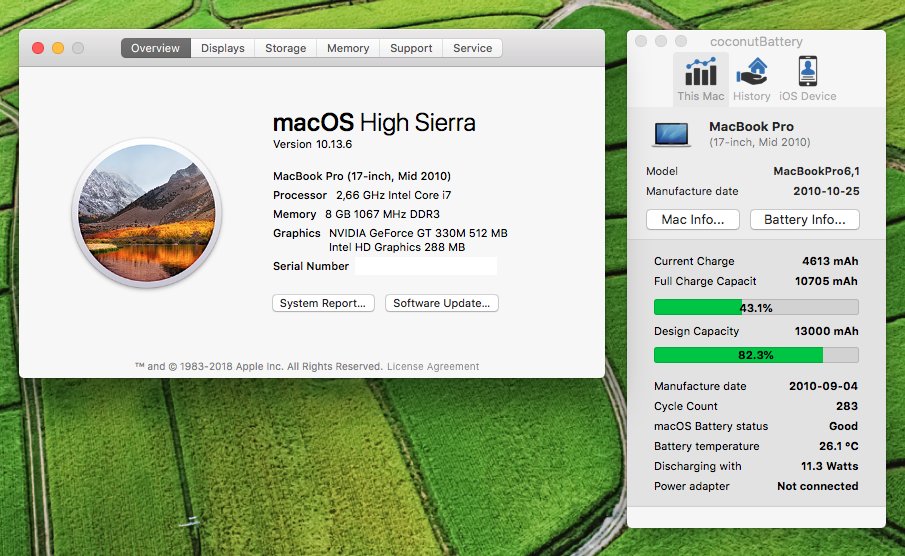Image resolution: width=905 pixels, height=556 pixels.
Task: Click the 43.1% charge progress bar
Action: pos(756,307)
